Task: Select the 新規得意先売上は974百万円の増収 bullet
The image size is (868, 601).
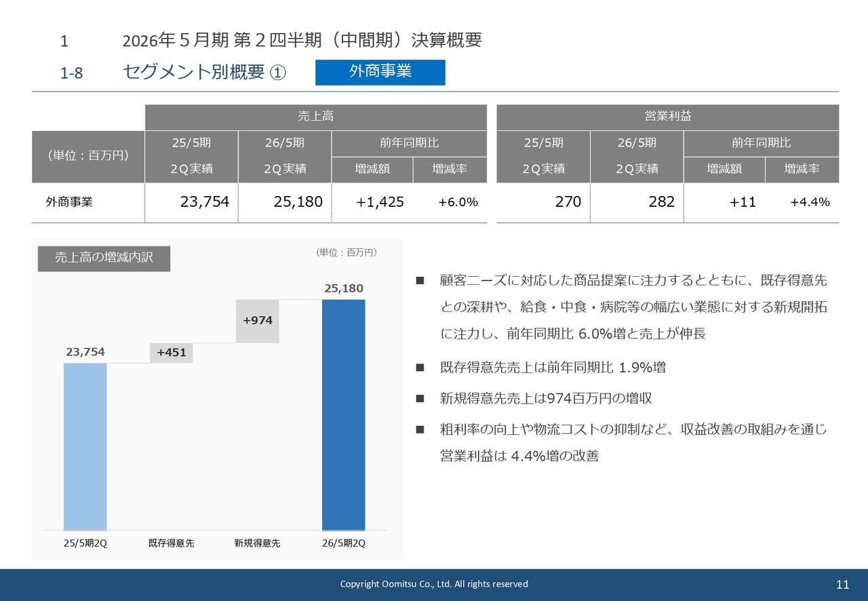Action: (539, 399)
